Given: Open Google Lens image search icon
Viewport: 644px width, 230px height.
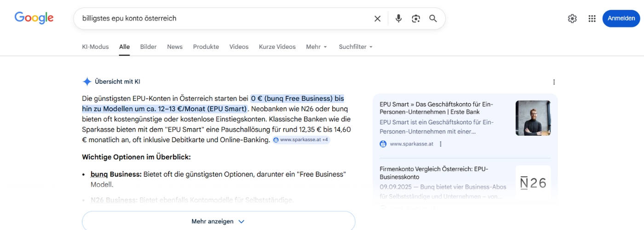Looking at the screenshot, I should point(416,18).
